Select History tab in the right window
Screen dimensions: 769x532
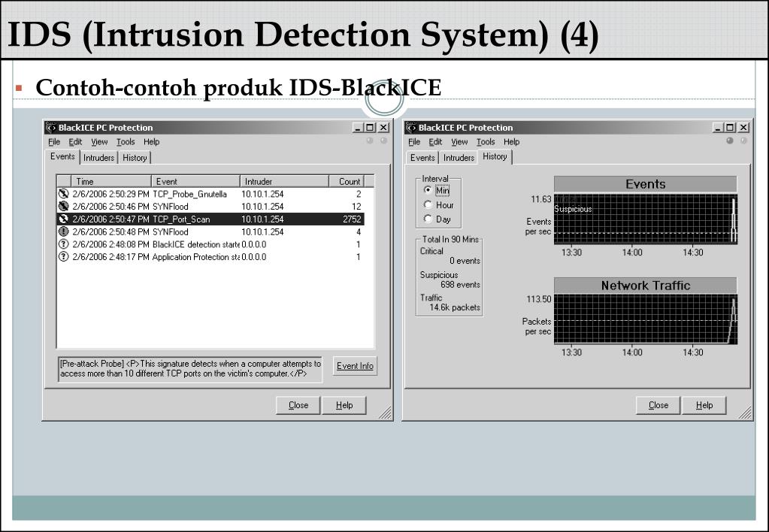(x=495, y=156)
